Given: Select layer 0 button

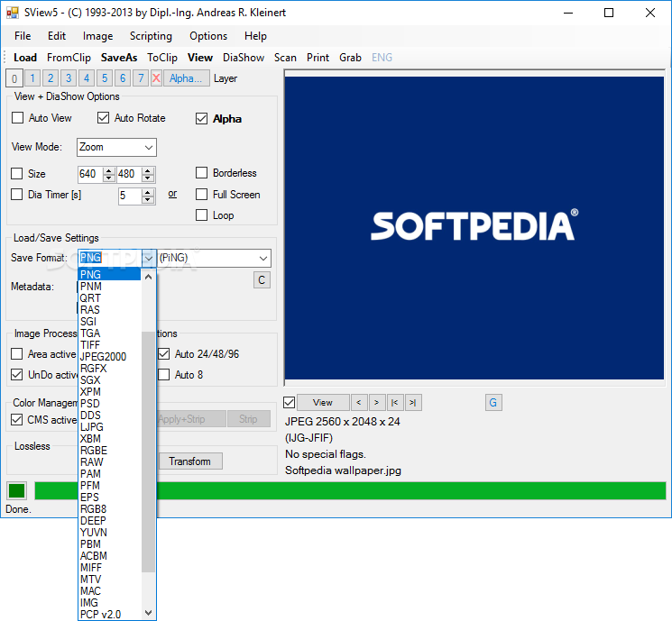Looking at the screenshot, I should click(14, 78).
